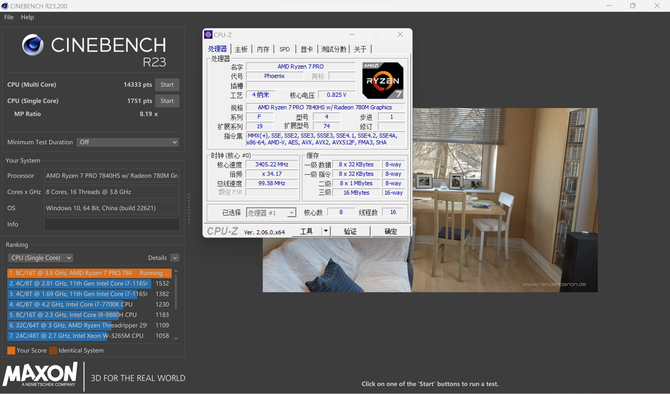670x394 pixels.
Task: Click the 确定 button in CPU-Z
Action: coord(391,231)
